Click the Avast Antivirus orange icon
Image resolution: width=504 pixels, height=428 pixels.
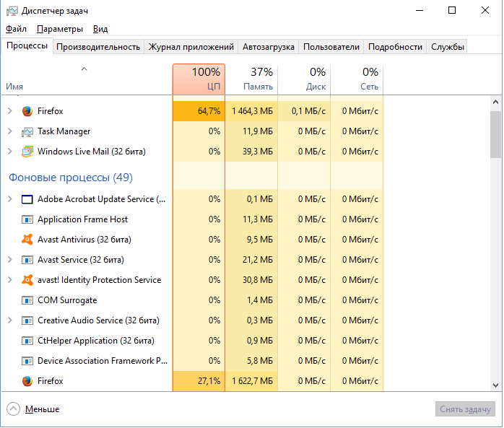tap(27, 240)
